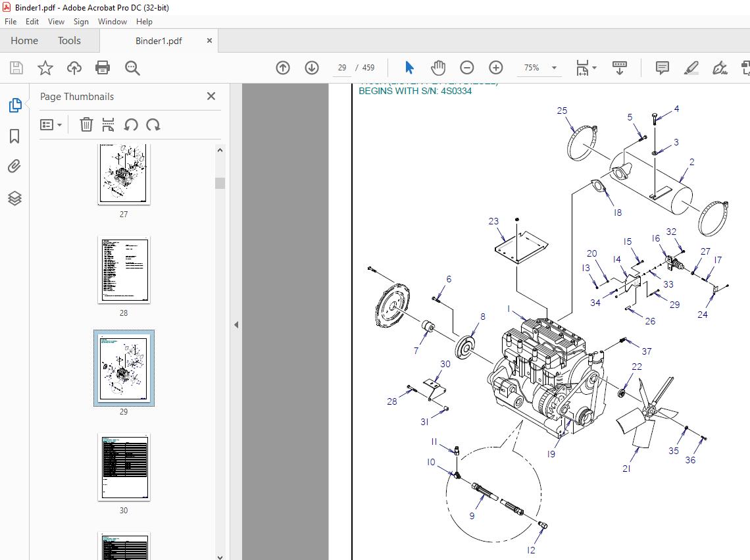The height and width of the screenshot is (560, 750).
Task: Print the document with printer icon
Action: (x=103, y=68)
